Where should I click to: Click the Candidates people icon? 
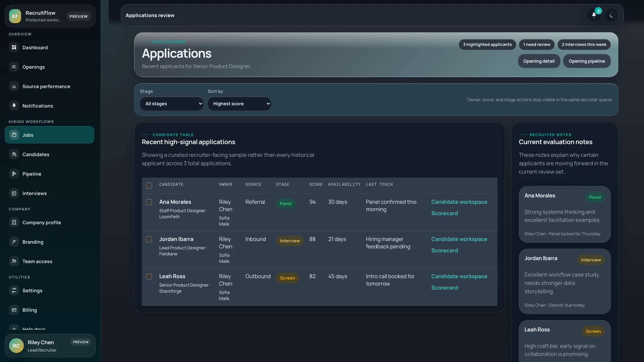pyautogui.click(x=14, y=154)
